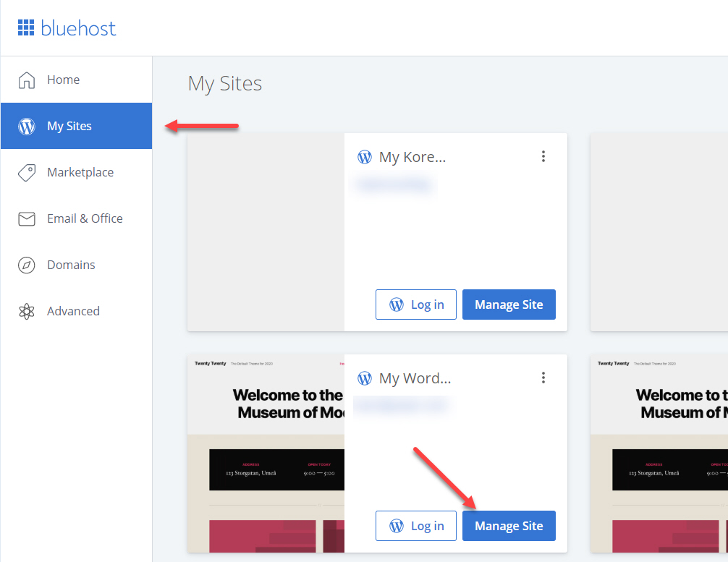This screenshot has height=562, width=728.
Task: Select My Sites in the sidebar
Action: [x=76, y=126]
